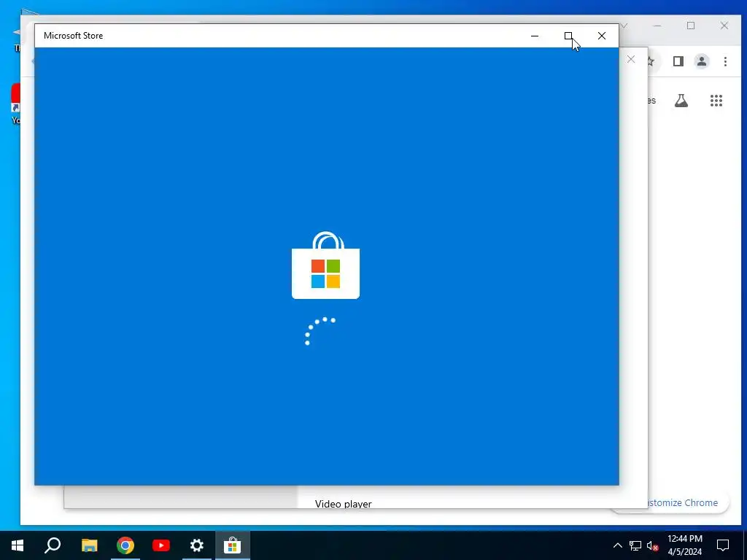Maximize the Chrome window
Screen dimensions: 747x560
click(691, 26)
